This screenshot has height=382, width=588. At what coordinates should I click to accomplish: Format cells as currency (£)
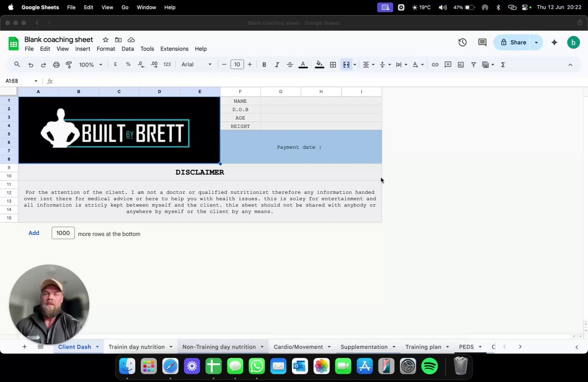coord(115,65)
